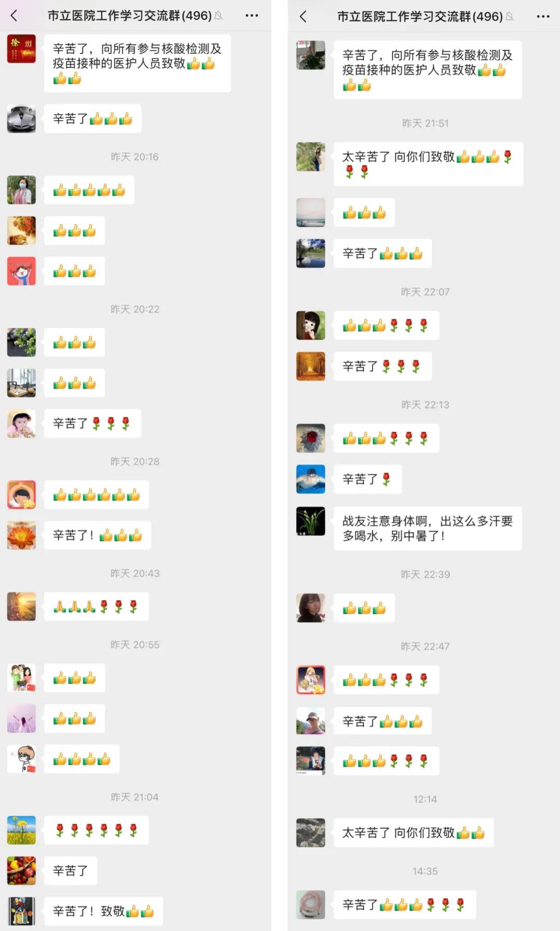Image resolution: width=560 pixels, height=931 pixels.
Task: Open the yellow flower field avatar
Action: tap(21, 830)
